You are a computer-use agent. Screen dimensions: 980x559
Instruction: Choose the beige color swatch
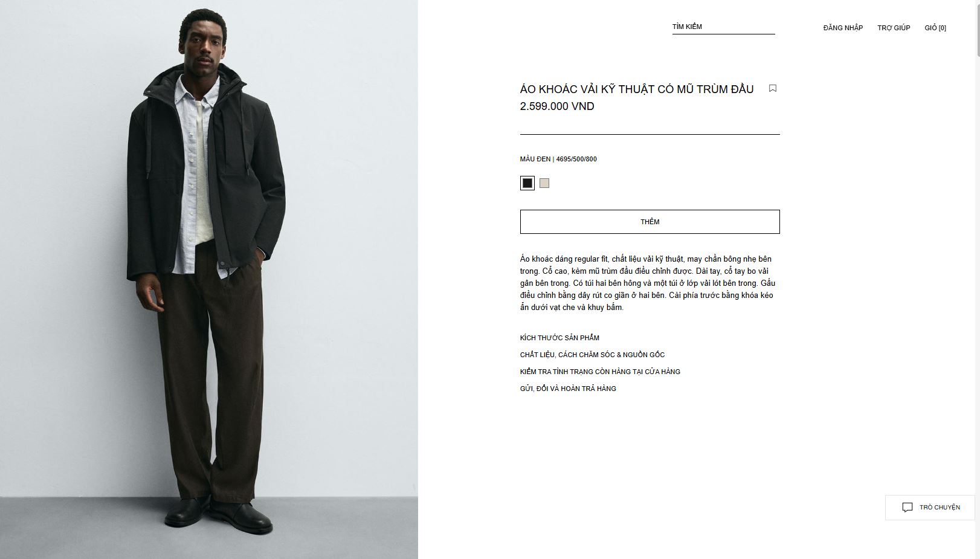(544, 183)
